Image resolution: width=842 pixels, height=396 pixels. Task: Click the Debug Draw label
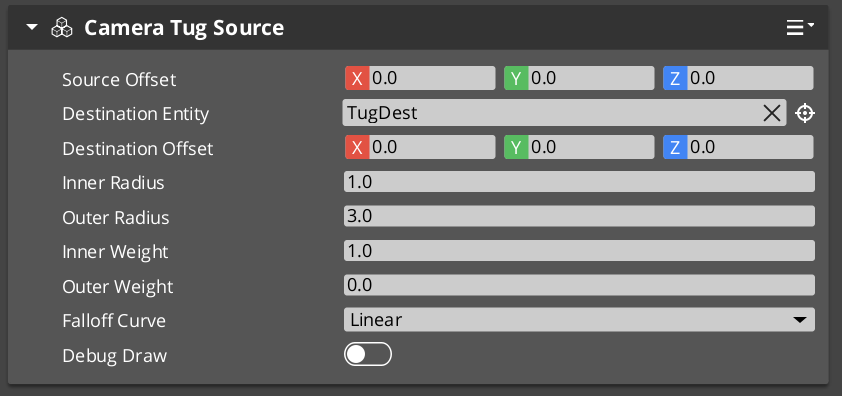click(x=115, y=356)
